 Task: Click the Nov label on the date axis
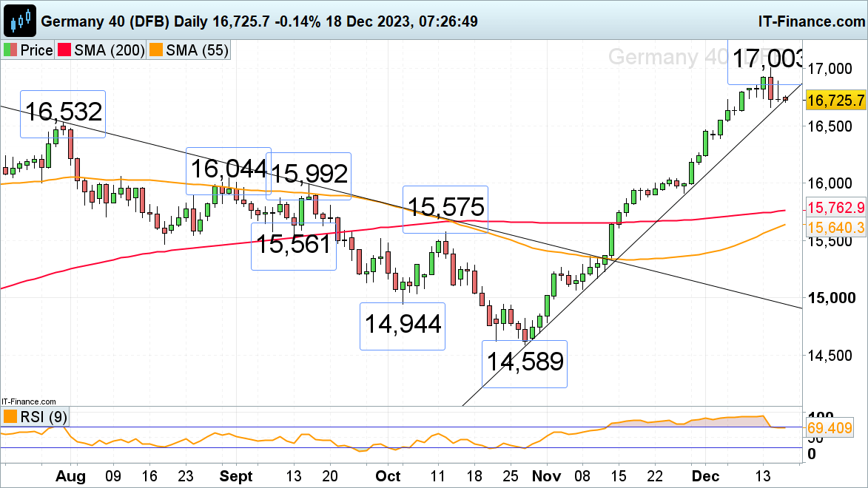point(546,476)
